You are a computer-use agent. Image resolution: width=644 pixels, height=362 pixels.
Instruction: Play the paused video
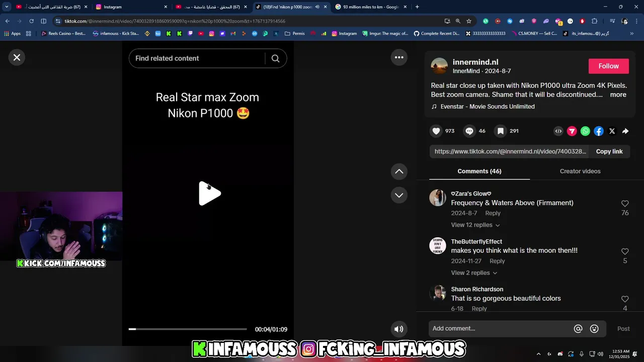tap(209, 194)
